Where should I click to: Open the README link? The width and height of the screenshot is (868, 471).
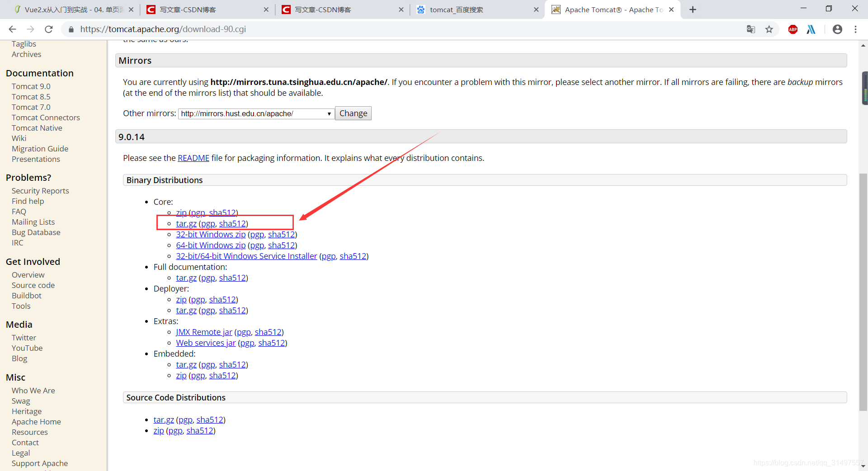tap(193, 158)
